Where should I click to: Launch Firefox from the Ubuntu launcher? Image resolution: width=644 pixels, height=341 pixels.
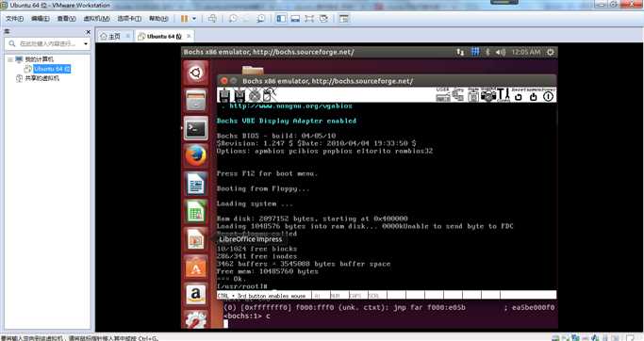click(196, 156)
